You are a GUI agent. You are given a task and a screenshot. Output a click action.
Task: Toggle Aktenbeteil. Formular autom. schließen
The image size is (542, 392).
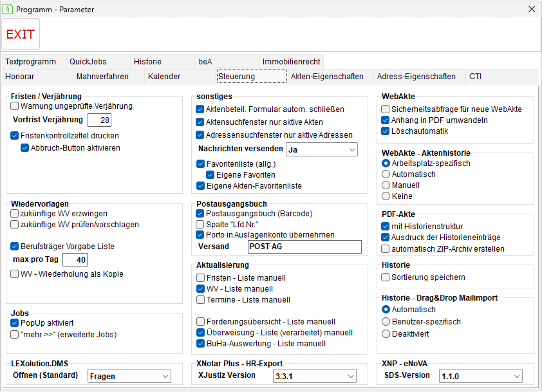(200, 109)
